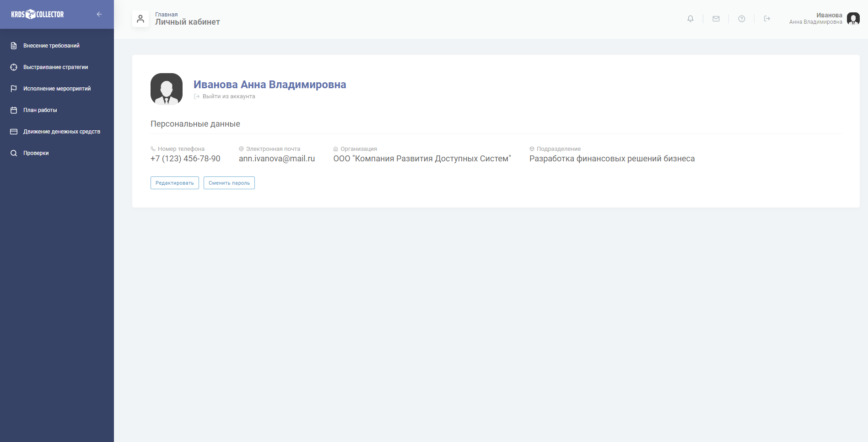This screenshot has width=868, height=442.
Task: Click the Подразделение label
Action: (559, 149)
